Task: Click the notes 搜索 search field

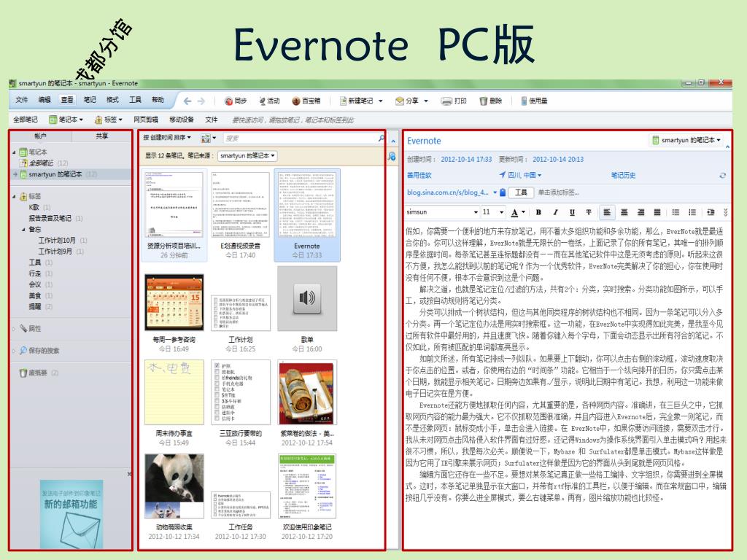Action: click(x=300, y=138)
